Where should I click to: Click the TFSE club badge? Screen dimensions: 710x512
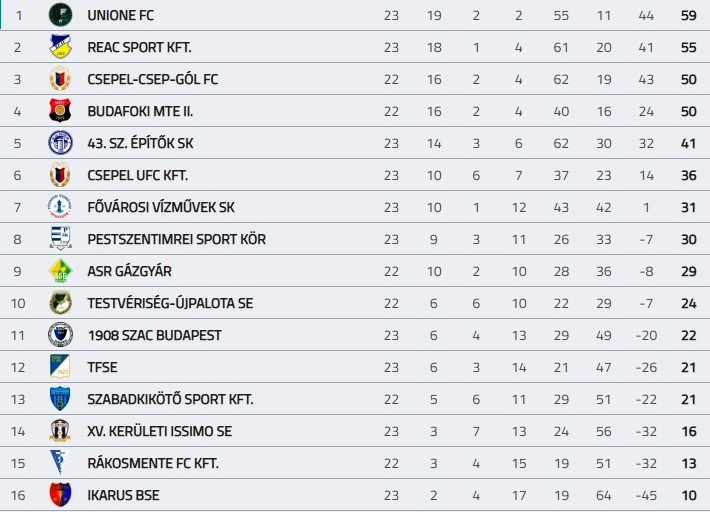point(60,367)
